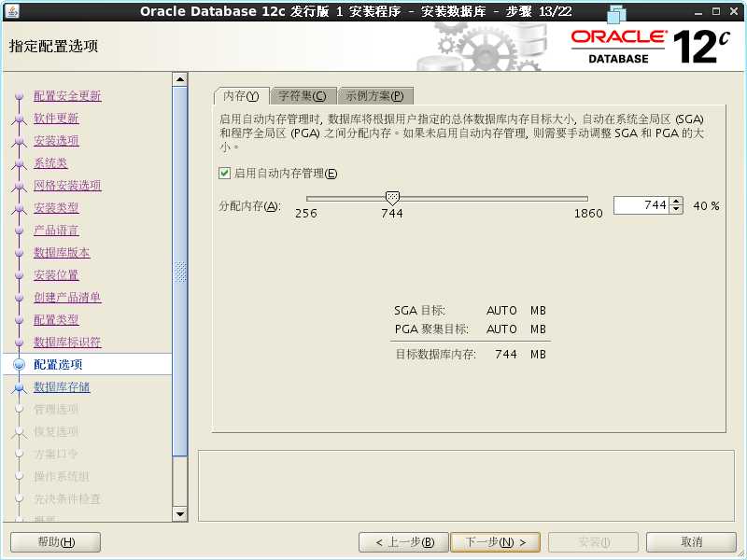Increase memory with the spinner up arrow
This screenshot has width=747, height=560.
point(676,201)
